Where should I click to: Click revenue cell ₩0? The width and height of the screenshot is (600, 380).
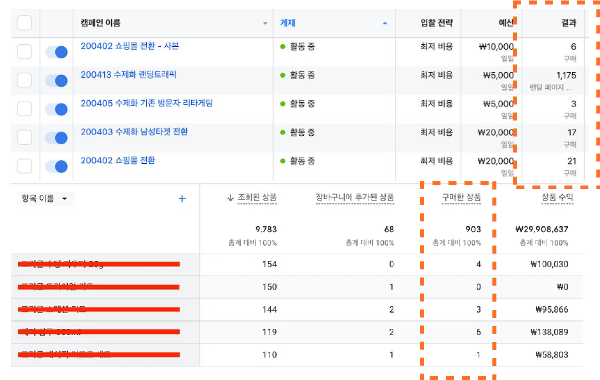point(562,287)
